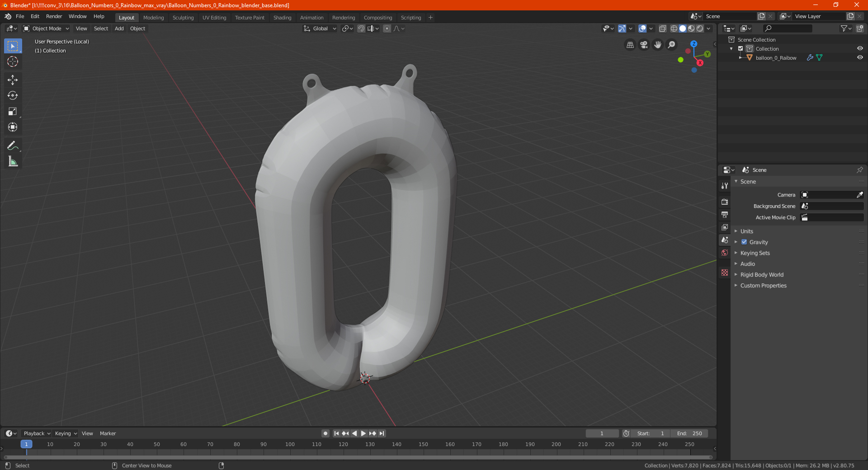Open Global transform orientation dropdown
Viewport: 868px width, 470px height.
[x=320, y=28]
